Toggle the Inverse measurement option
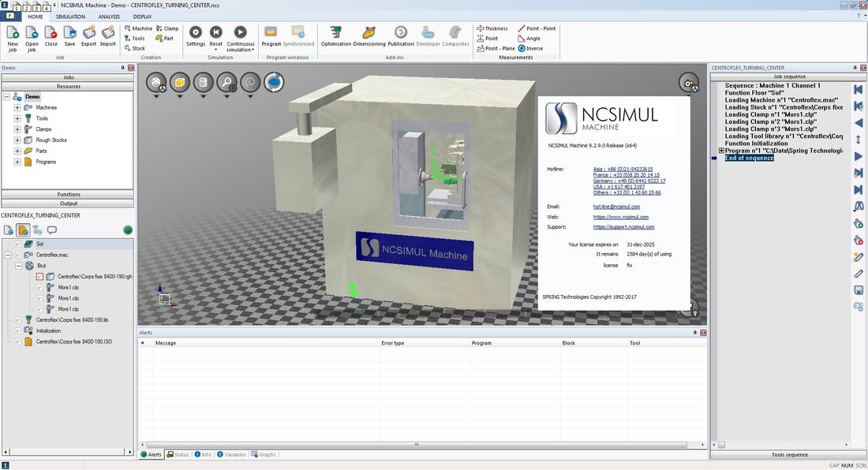The image size is (868, 470). 530,48
